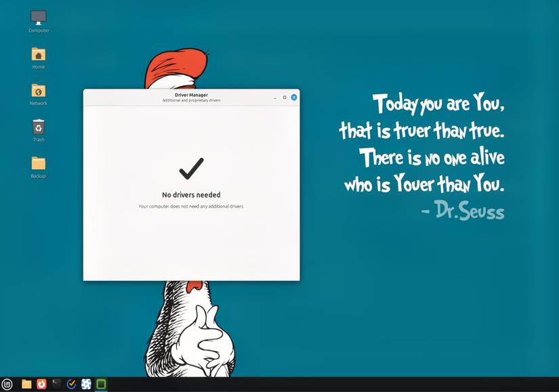
Task: Open the file manager from the taskbar
Action: [x=26, y=384]
